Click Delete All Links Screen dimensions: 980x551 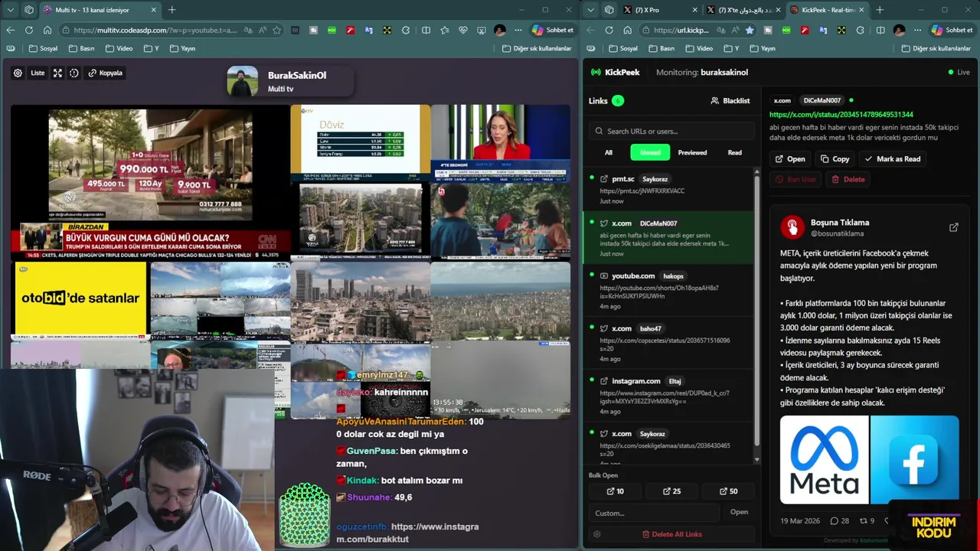[x=671, y=534]
